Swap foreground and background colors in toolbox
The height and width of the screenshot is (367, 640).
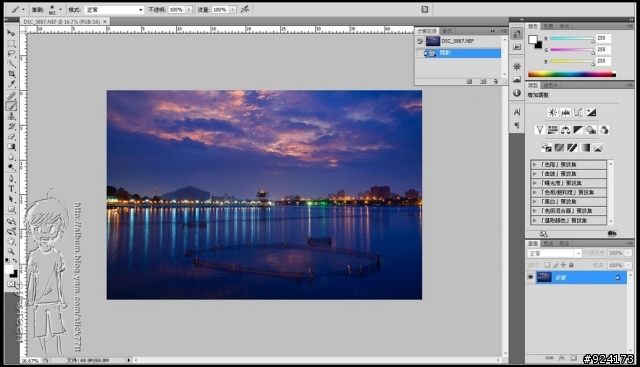click(x=15, y=261)
